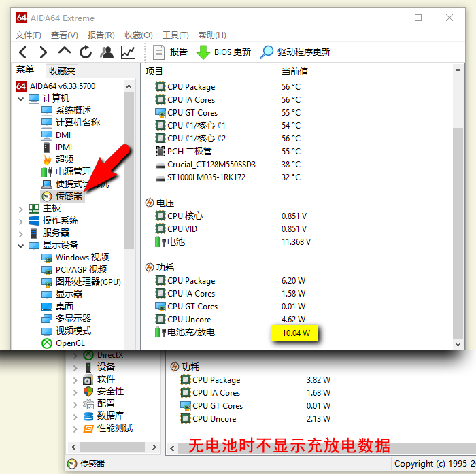
Task: Switch to the 菜单 tab
Action: [25, 70]
